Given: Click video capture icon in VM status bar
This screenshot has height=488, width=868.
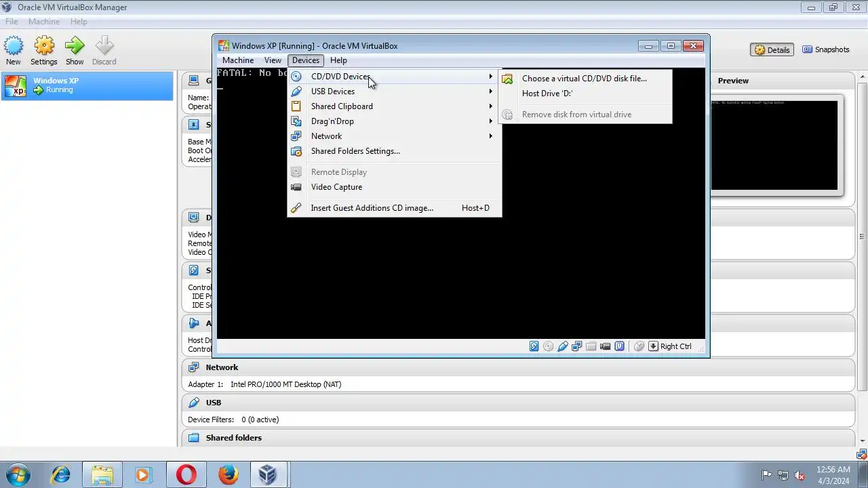Looking at the screenshot, I should pyautogui.click(x=606, y=346).
